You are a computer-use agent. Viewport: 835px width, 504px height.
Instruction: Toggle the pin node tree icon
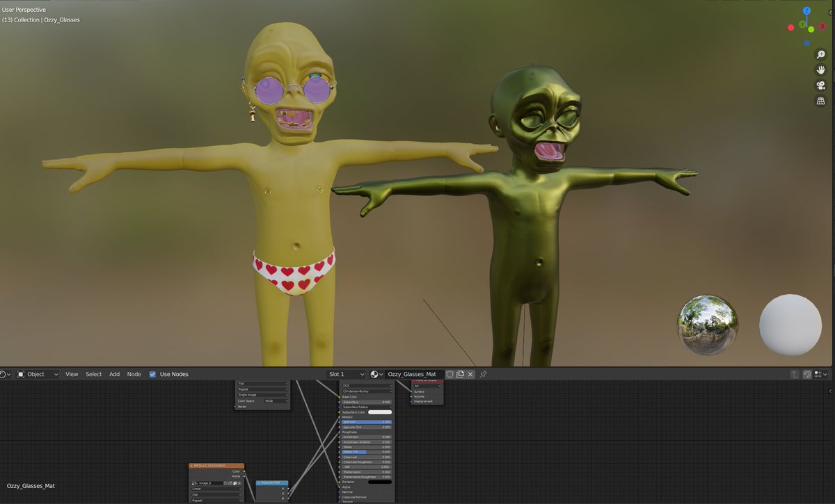click(x=484, y=374)
